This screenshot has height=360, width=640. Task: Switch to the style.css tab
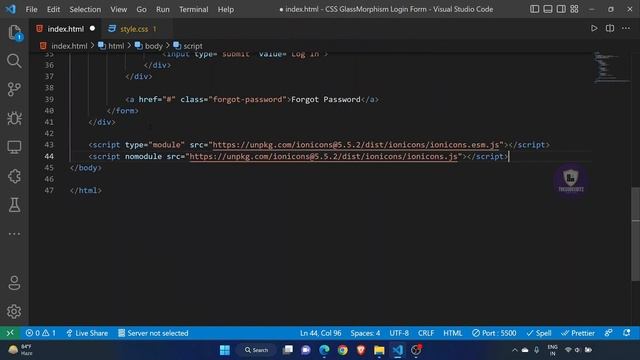tap(134, 29)
